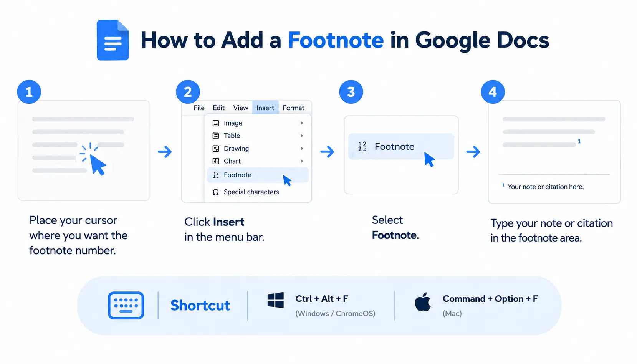Click the document page in step 4 card

(554, 152)
